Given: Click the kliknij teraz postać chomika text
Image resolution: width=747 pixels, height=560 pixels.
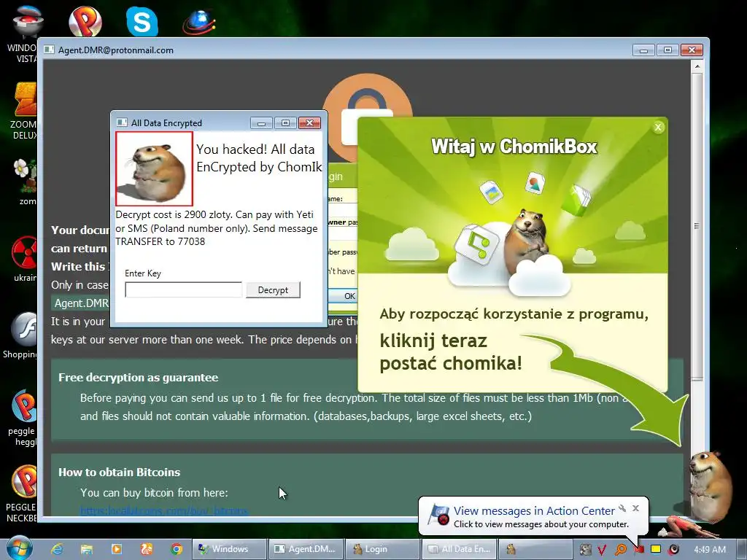Looking at the screenshot, I should 451,352.
